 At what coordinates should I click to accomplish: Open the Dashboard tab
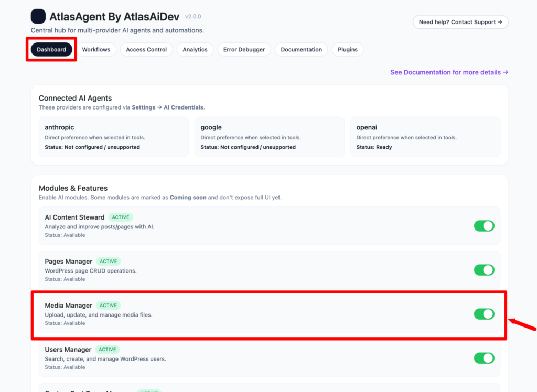(x=51, y=49)
